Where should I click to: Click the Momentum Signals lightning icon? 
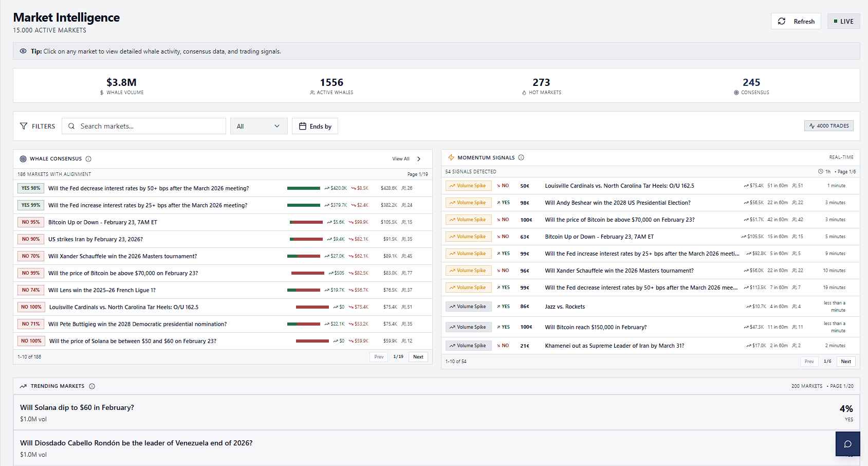(451, 157)
